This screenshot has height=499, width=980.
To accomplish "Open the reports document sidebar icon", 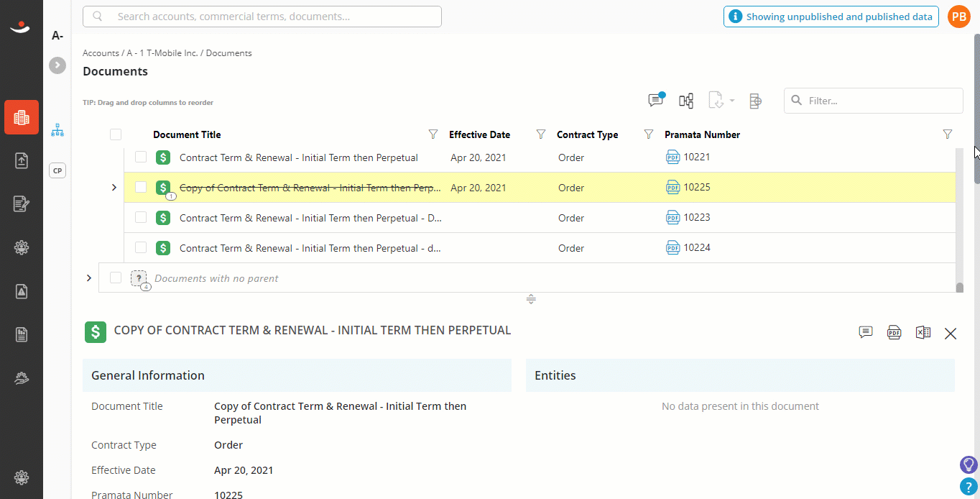I will tap(22, 334).
